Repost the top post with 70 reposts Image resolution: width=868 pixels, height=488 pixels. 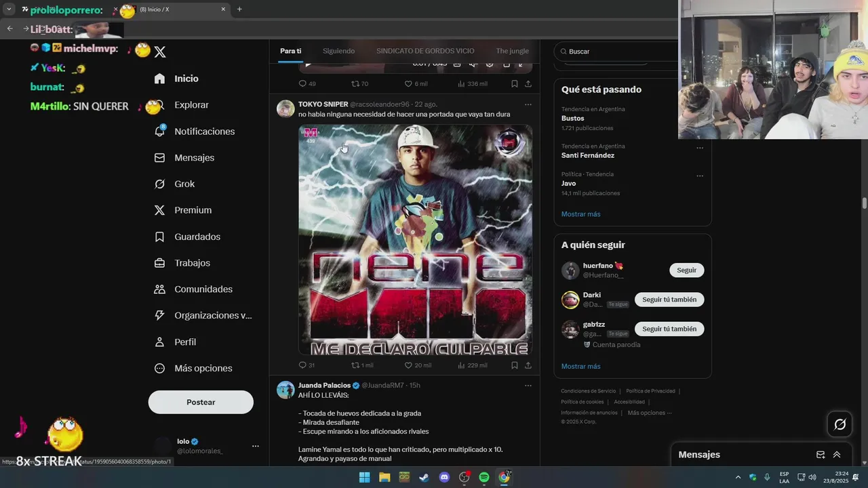(359, 84)
